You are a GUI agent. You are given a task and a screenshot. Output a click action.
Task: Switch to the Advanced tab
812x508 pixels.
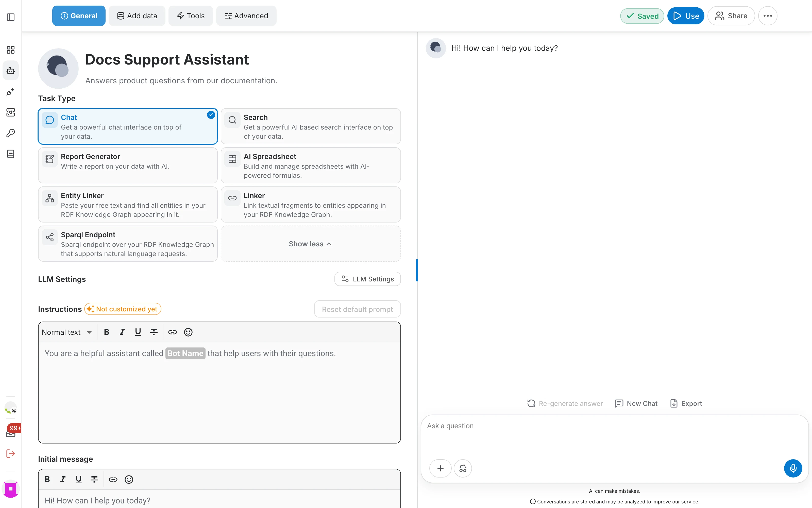(246, 16)
